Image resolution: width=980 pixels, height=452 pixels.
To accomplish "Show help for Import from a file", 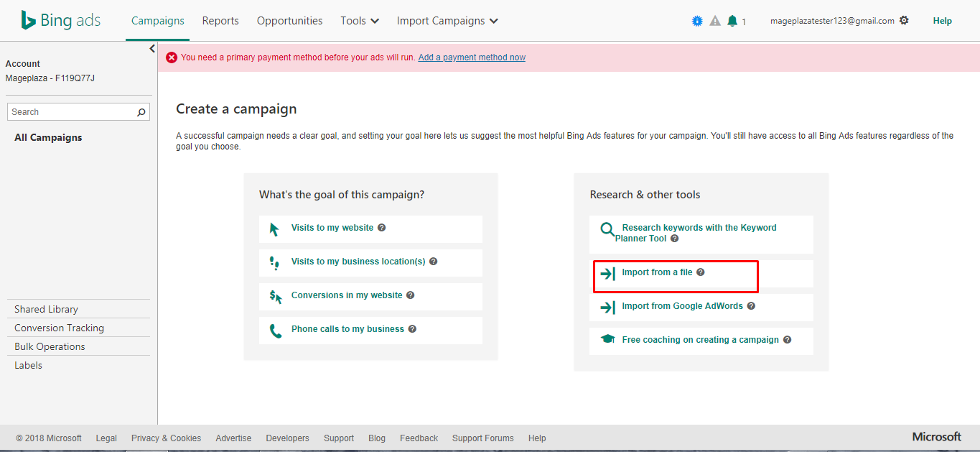I will [x=701, y=272].
